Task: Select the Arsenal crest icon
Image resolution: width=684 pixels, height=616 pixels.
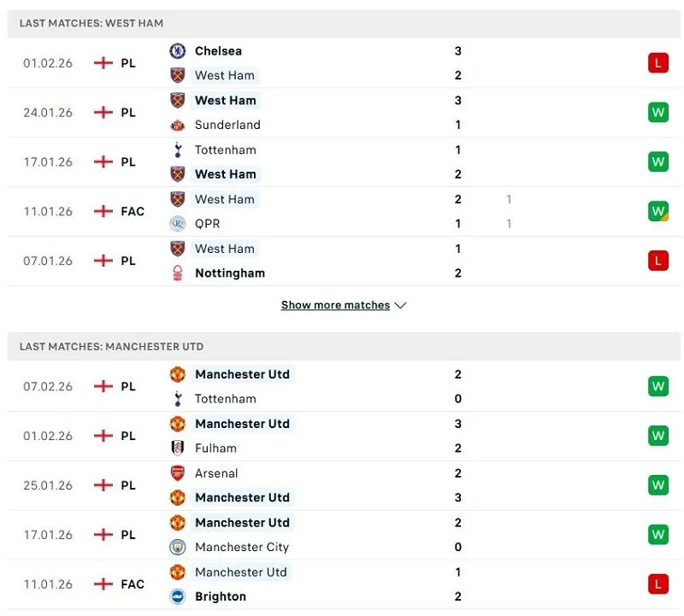Action: pos(177,472)
